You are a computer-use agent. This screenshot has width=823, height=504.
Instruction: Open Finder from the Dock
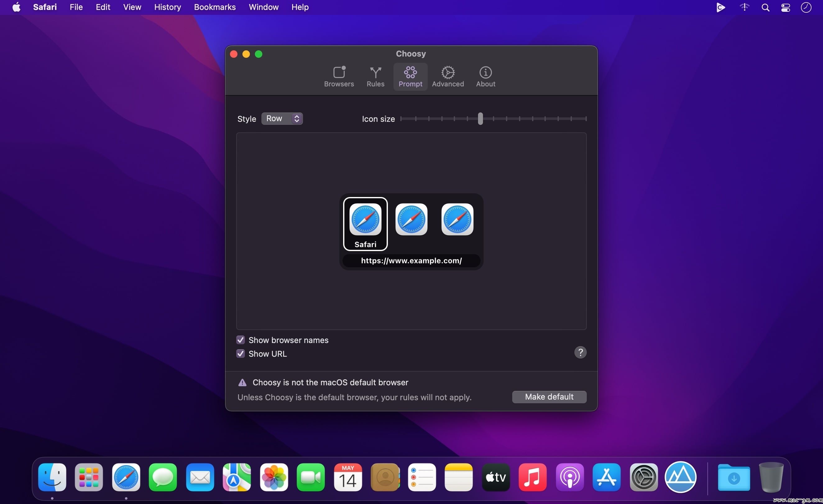(52, 477)
